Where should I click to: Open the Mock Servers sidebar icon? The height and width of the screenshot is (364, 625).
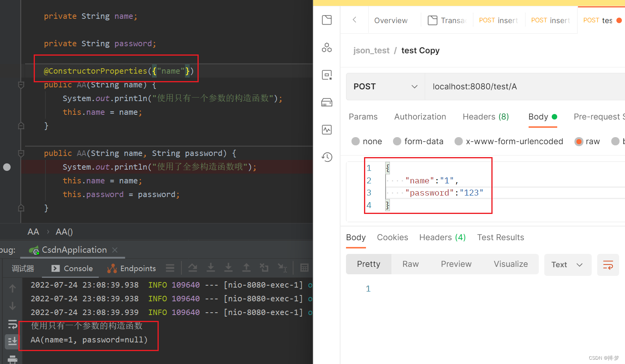326,102
